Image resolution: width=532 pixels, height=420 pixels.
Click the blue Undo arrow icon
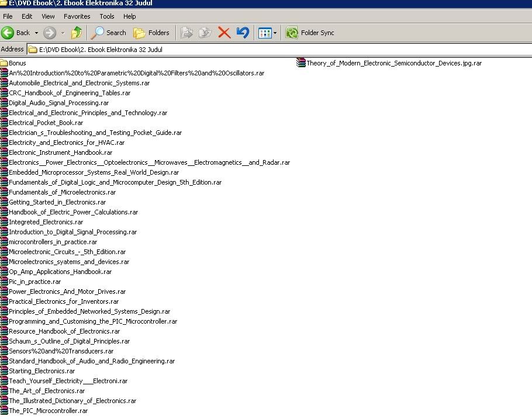243,33
